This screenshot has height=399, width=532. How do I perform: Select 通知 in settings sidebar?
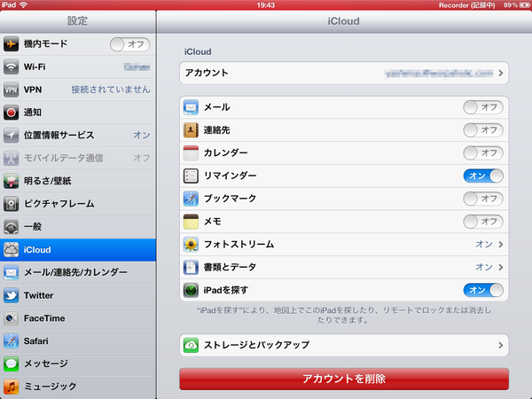(78, 113)
